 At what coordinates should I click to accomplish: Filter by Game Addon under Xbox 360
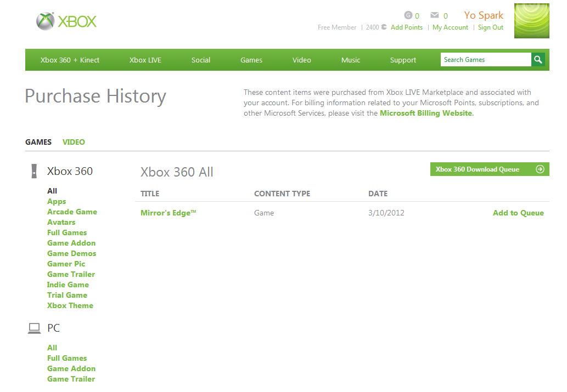(x=71, y=243)
